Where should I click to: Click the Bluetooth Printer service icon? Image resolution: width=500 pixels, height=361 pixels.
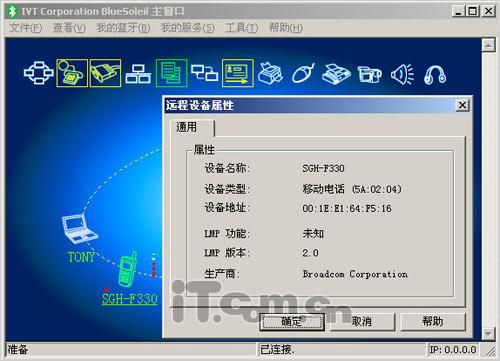pyautogui.click(x=270, y=73)
